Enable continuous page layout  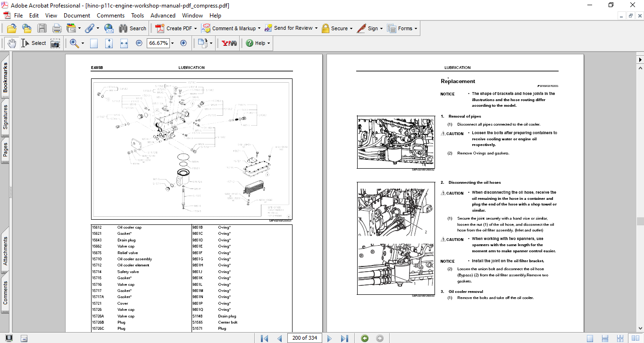tap(604, 338)
